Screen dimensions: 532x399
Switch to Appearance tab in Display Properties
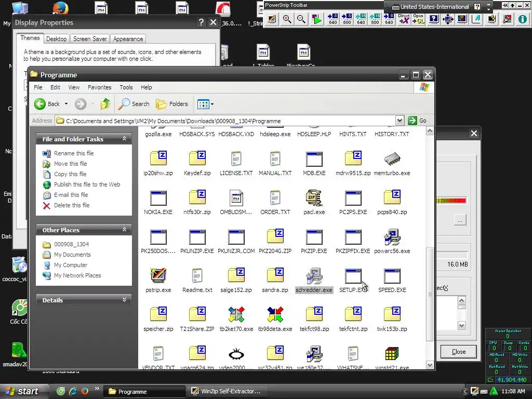(128, 39)
